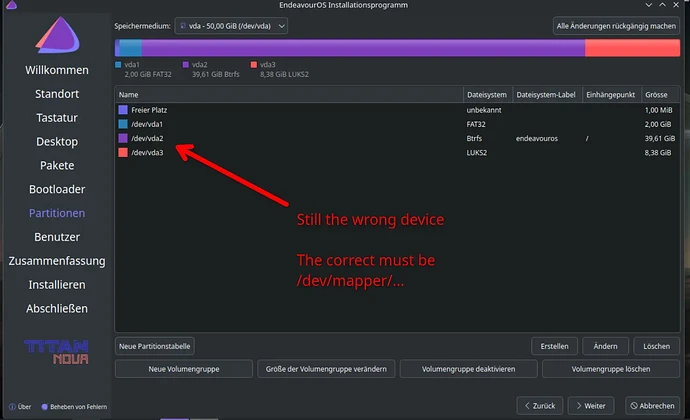
Task: Click the vda2 legend entry
Action: (x=211, y=69)
